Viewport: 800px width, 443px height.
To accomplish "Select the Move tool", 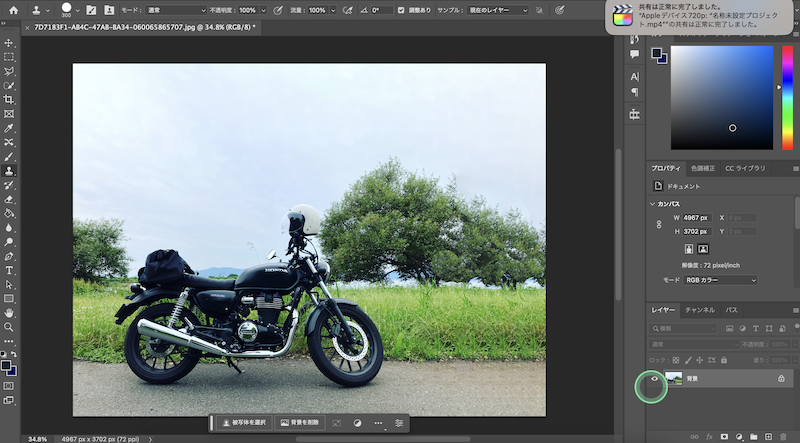I will tap(9, 43).
